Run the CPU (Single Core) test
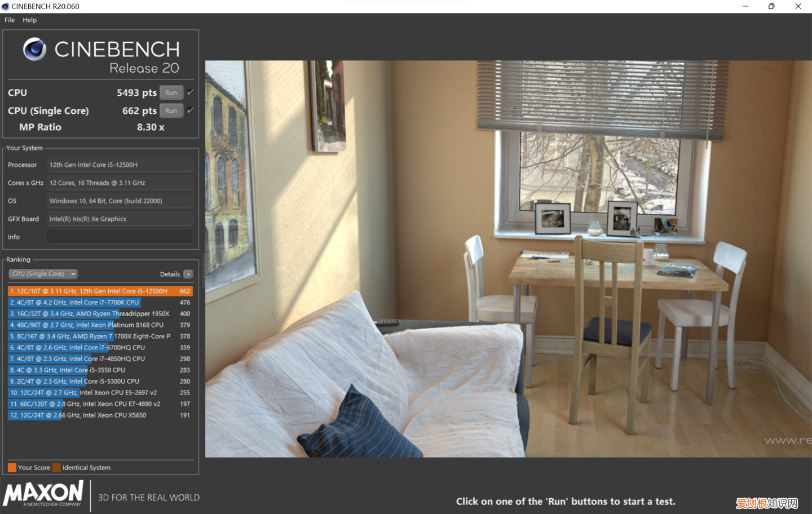Screen dimensions: 812x514 pos(171,110)
